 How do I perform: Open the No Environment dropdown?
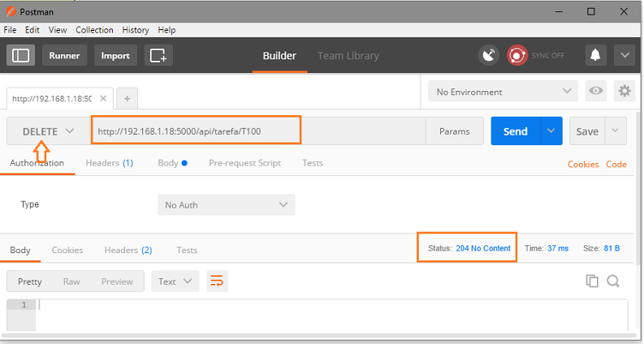(503, 91)
